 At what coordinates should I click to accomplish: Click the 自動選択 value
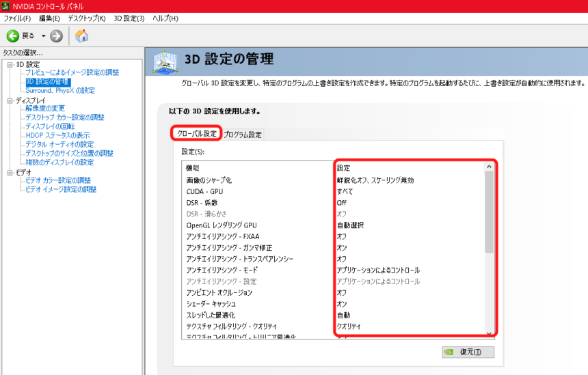[x=350, y=225]
